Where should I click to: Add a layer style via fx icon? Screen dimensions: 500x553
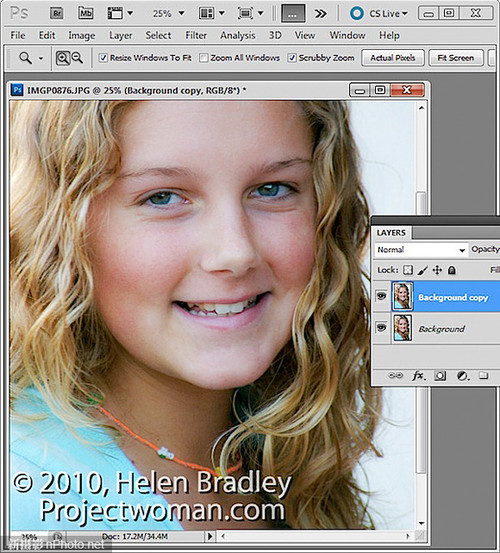(419, 376)
